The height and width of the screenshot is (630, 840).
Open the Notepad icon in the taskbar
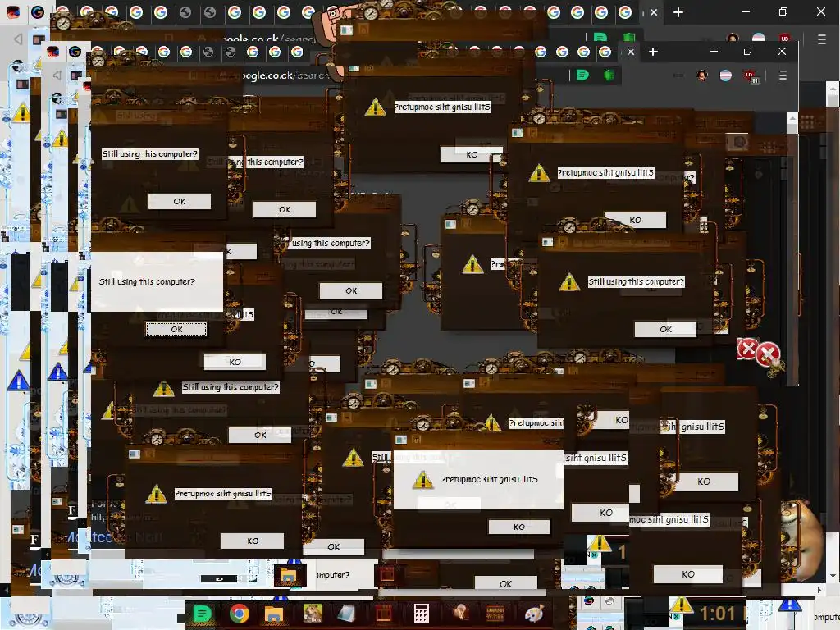pos(348,614)
